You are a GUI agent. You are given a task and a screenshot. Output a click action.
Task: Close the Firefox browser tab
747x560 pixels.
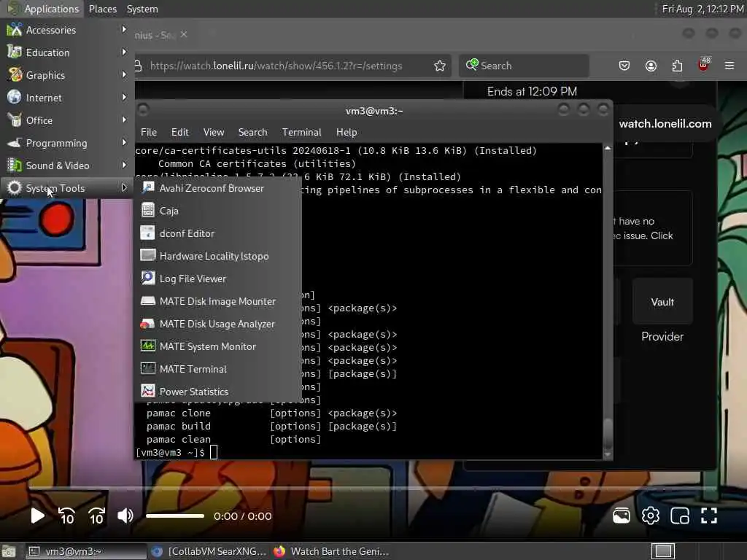coord(184,35)
